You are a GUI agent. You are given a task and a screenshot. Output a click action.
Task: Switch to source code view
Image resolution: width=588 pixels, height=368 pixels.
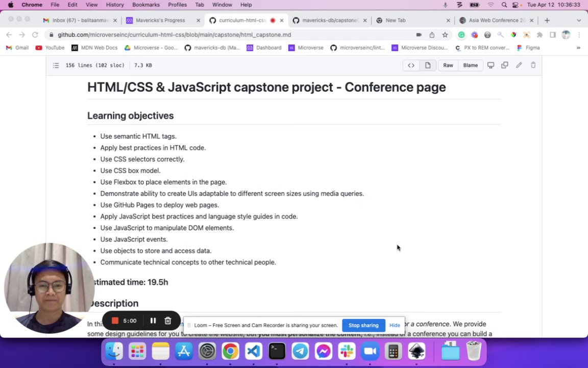tap(411, 65)
